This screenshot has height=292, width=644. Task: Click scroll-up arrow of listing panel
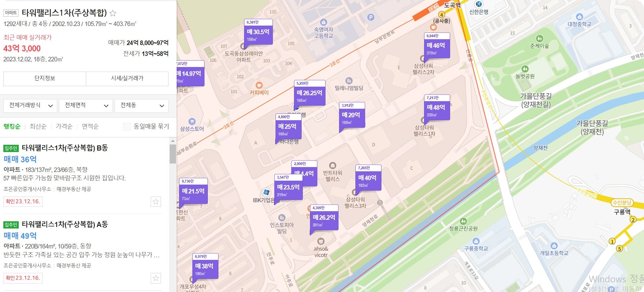tap(173, 141)
